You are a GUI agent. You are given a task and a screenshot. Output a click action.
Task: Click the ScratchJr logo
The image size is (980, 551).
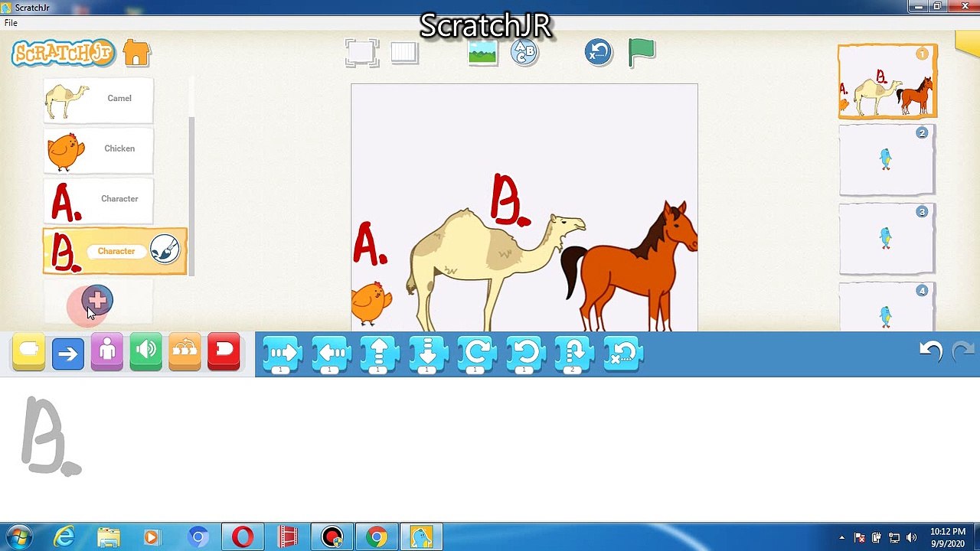(63, 53)
